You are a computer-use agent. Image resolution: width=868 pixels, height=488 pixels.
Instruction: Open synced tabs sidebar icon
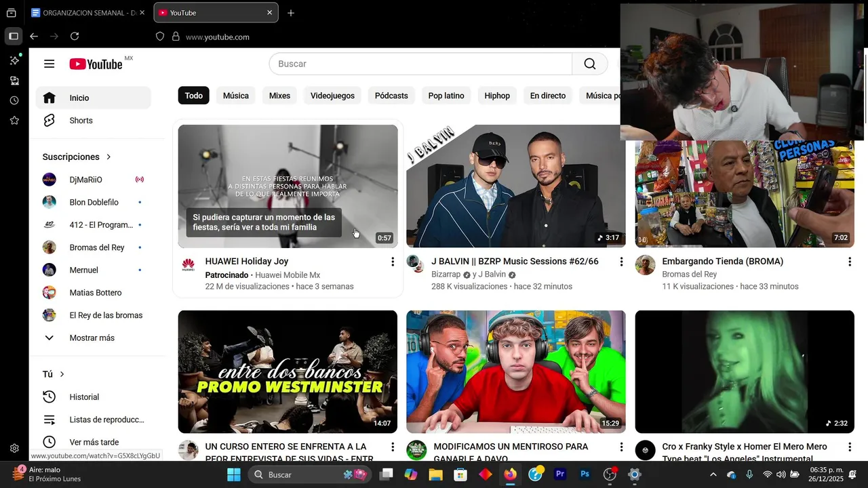coord(14,81)
